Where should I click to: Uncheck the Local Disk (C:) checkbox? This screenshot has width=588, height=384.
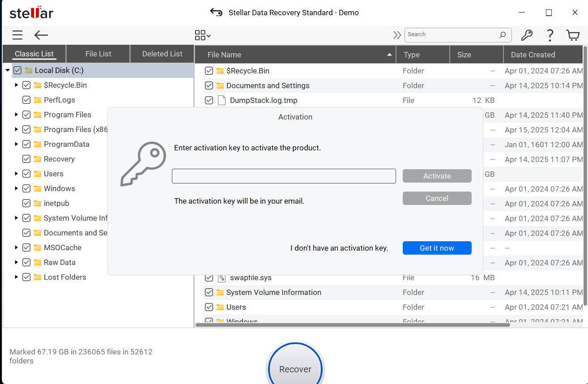(17, 70)
